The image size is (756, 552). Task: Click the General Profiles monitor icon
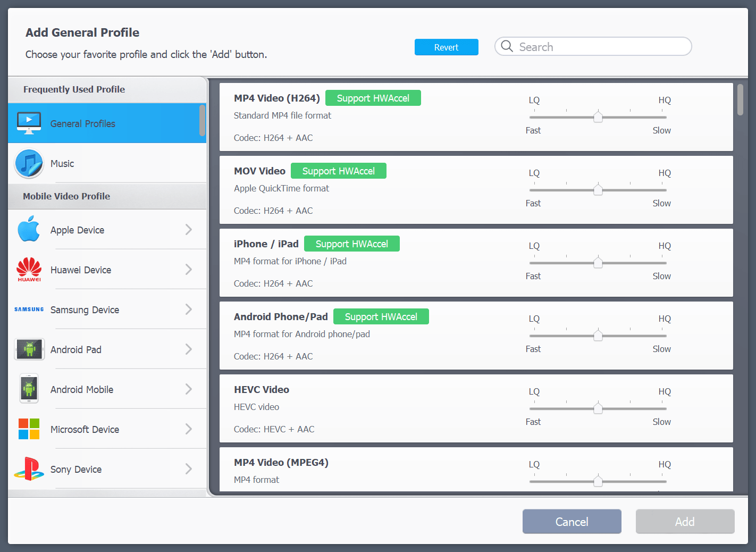(29, 123)
